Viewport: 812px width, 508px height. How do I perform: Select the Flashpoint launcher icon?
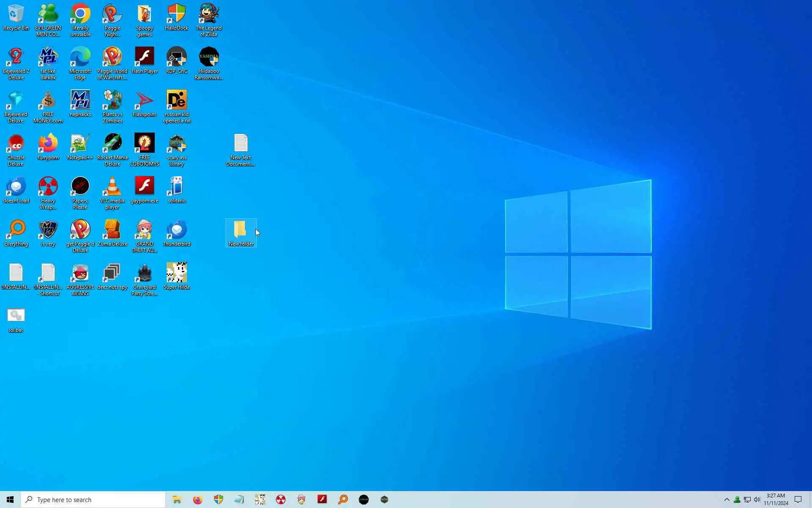(144, 101)
